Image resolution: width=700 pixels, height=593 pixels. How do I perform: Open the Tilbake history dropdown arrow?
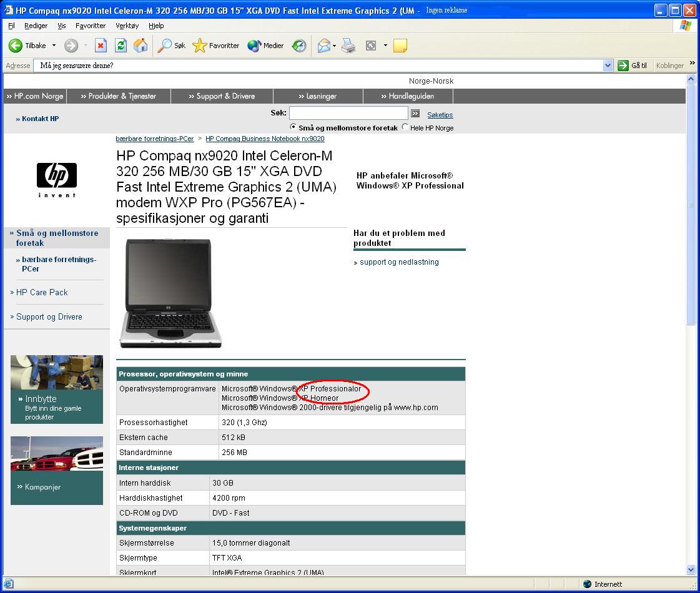point(54,46)
